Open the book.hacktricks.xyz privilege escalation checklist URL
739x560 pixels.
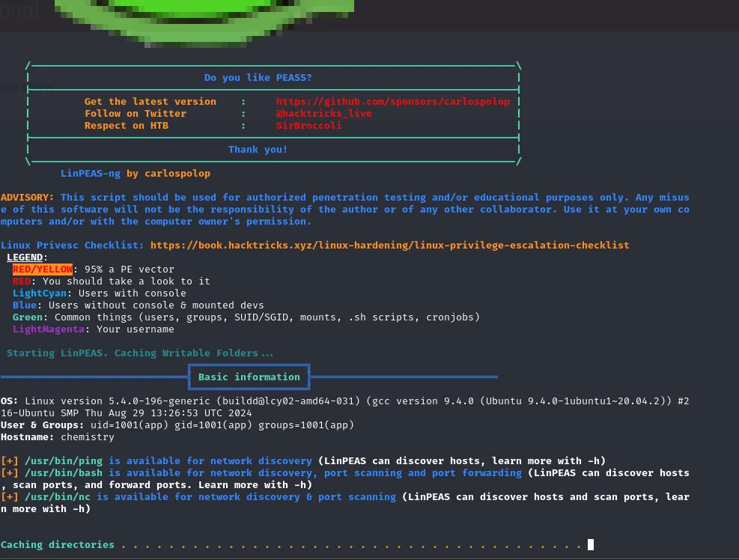(x=390, y=245)
